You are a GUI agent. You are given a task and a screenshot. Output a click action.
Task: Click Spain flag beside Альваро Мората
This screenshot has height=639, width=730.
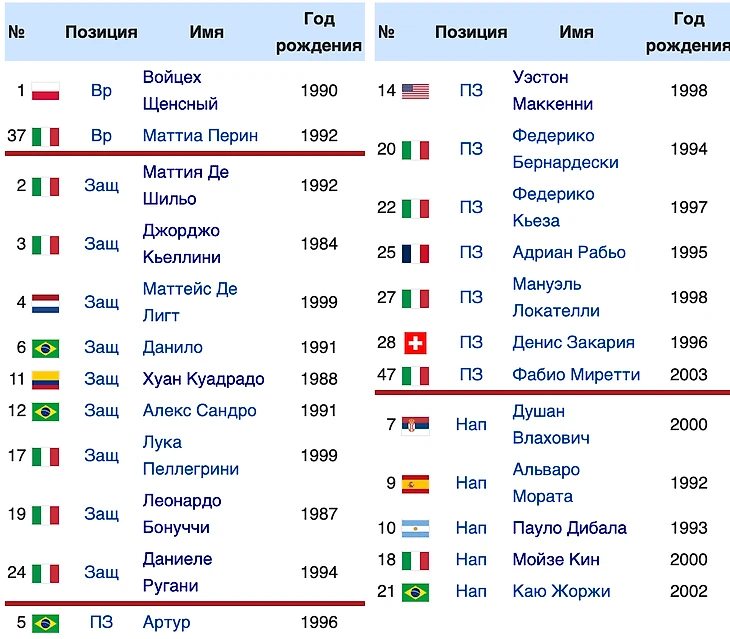tap(415, 484)
